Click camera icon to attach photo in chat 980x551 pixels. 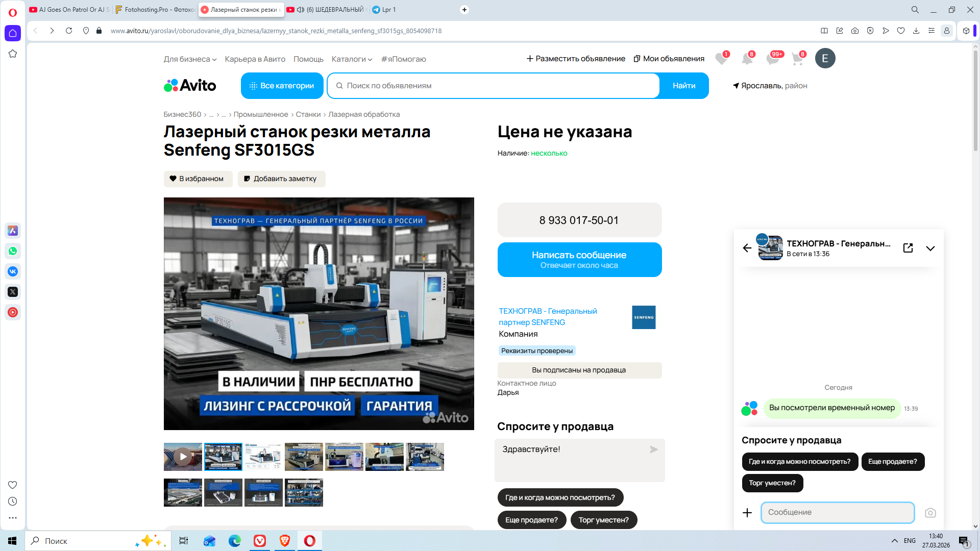point(930,513)
